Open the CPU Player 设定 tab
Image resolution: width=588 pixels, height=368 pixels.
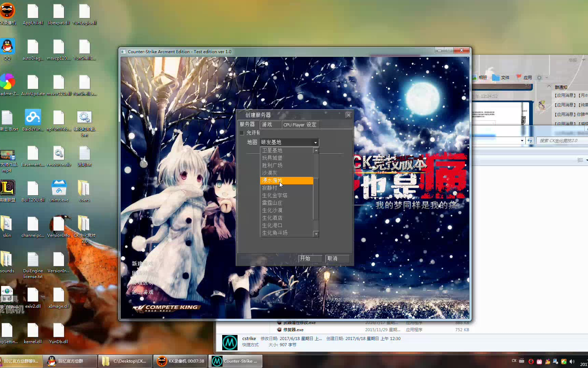pos(300,125)
